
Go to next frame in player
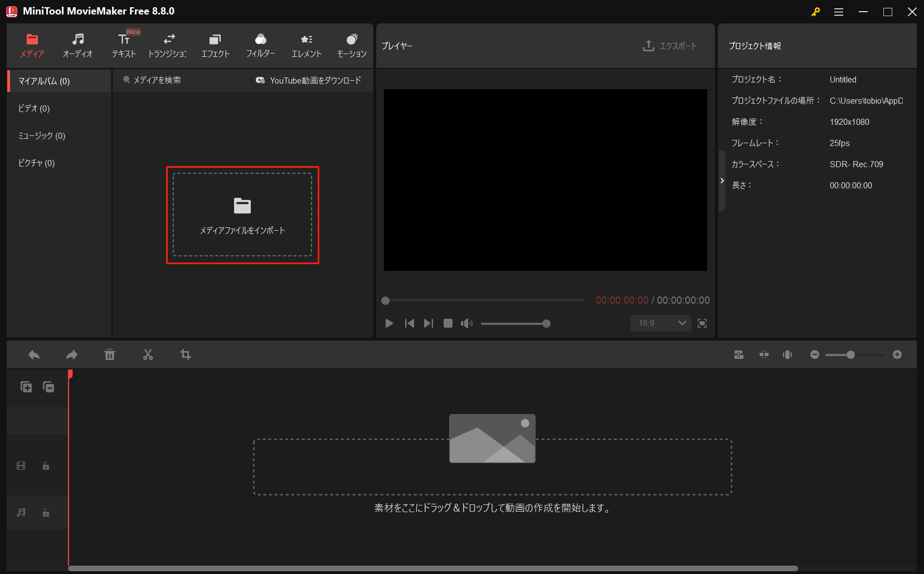tap(428, 323)
